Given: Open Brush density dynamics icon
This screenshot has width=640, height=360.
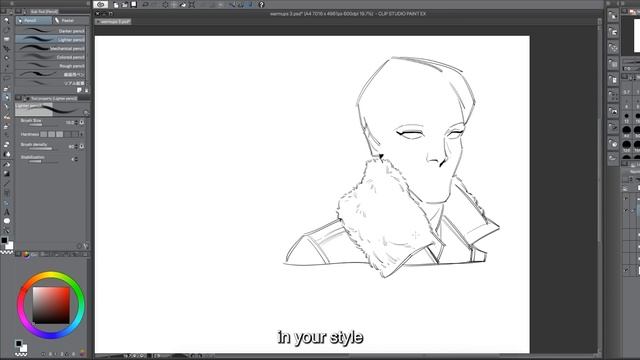Looking at the screenshot, I should tap(82, 146).
